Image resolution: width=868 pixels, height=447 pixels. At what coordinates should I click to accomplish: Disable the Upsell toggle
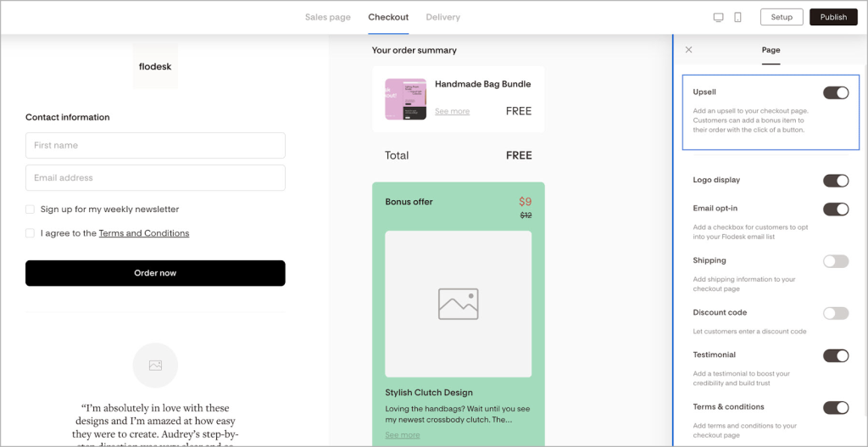coord(835,92)
